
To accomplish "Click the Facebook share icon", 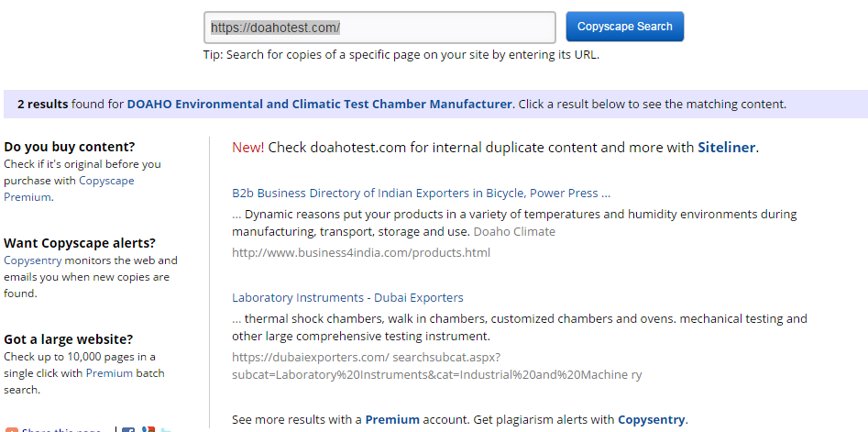I will [x=128, y=430].
